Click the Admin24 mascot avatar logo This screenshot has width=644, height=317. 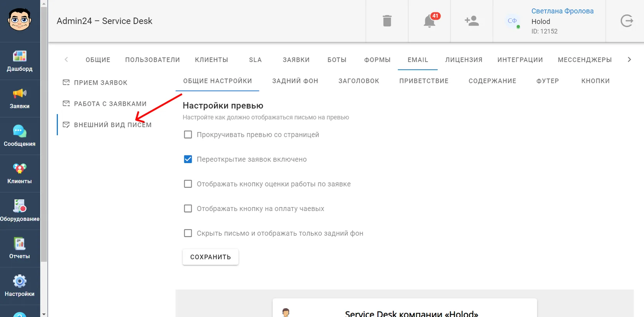click(20, 20)
